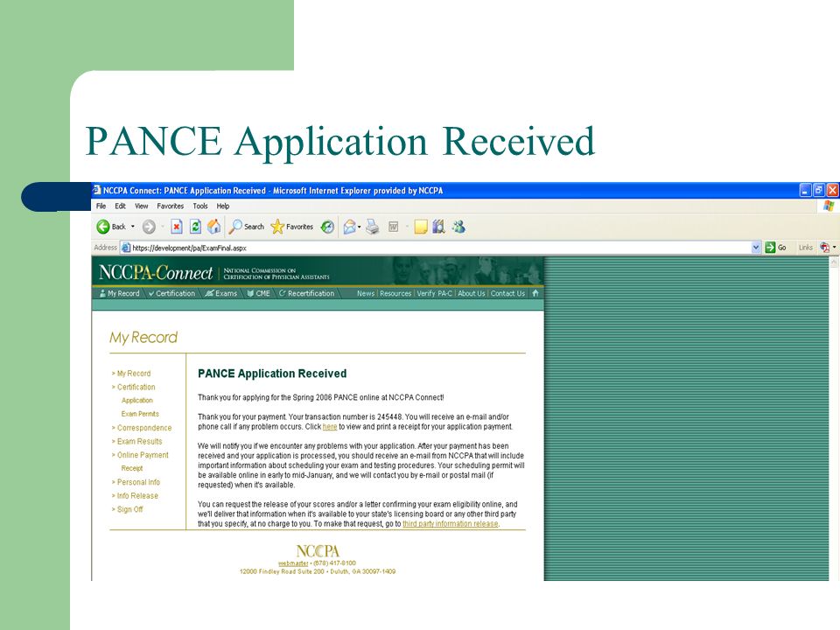Screen dimensions: 840x630
Task: Select the Exams navigation tab
Action: pyautogui.click(x=220, y=294)
